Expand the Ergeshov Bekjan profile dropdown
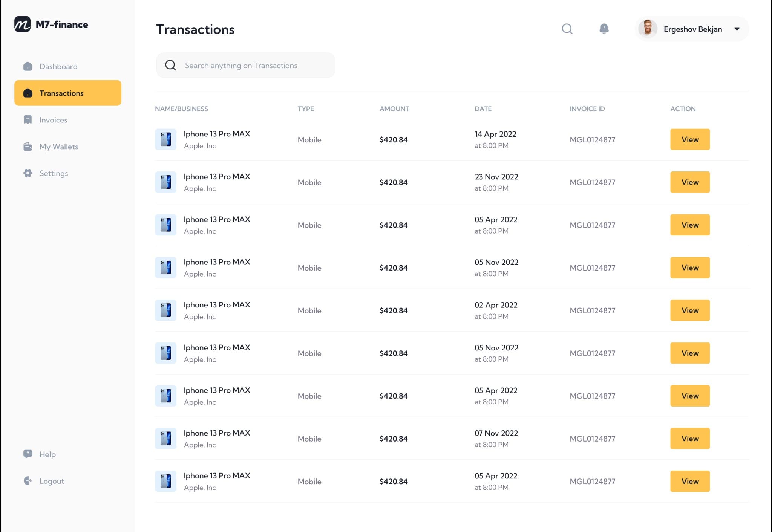 736,29
